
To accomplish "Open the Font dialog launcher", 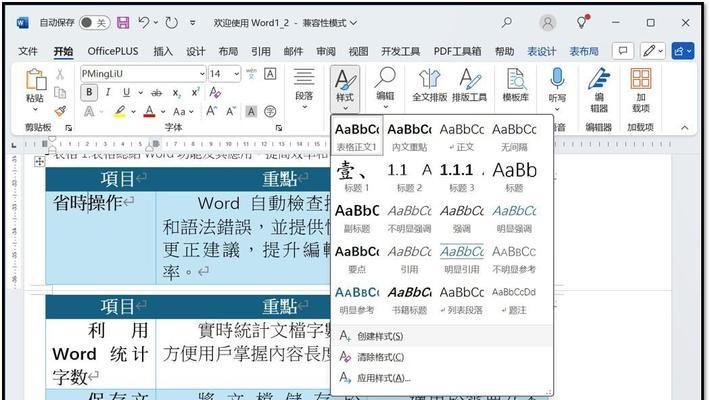I will [279, 128].
